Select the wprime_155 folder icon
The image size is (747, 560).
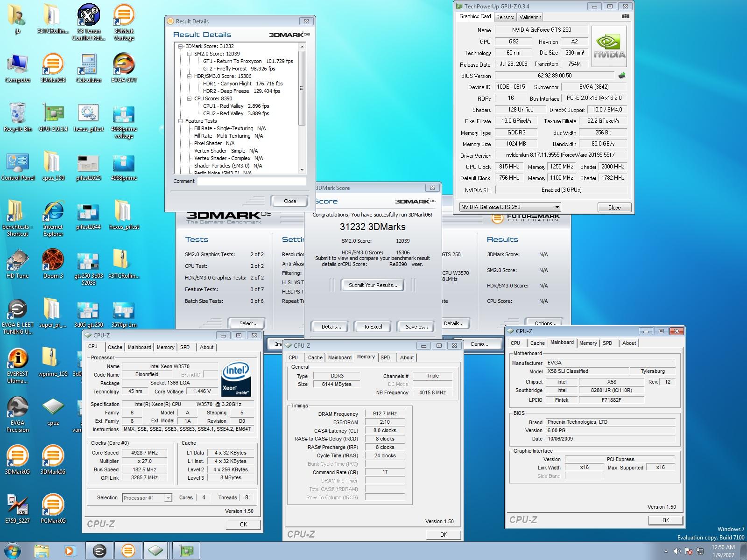pyautogui.click(x=53, y=363)
